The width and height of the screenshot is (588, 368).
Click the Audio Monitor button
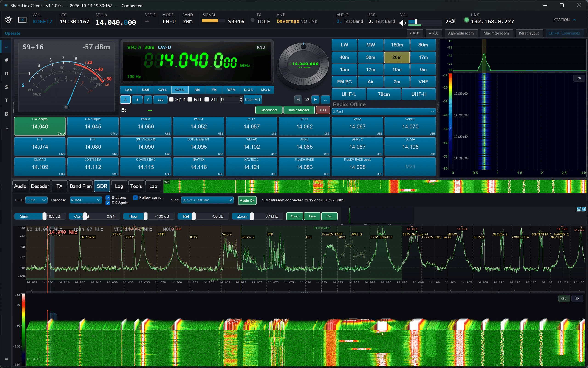[299, 110]
